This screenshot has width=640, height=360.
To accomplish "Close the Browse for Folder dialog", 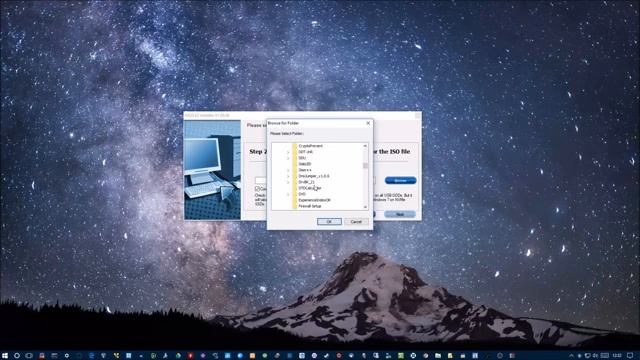I will (368, 123).
